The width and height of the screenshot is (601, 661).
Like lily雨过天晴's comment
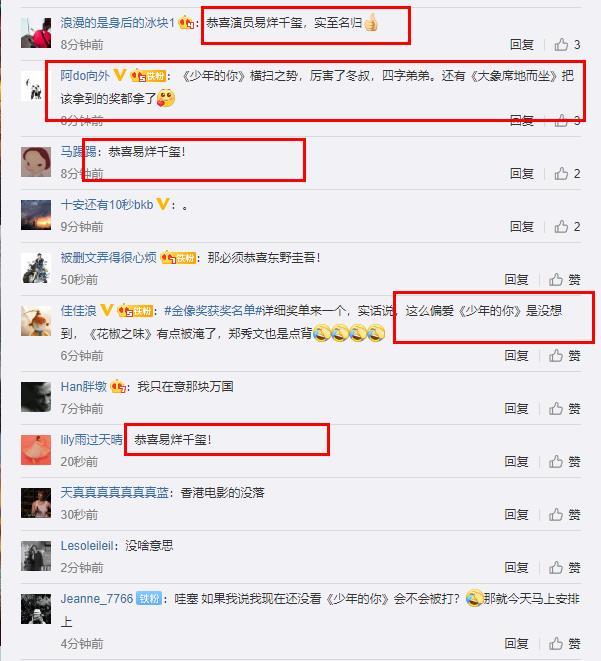click(x=564, y=462)
